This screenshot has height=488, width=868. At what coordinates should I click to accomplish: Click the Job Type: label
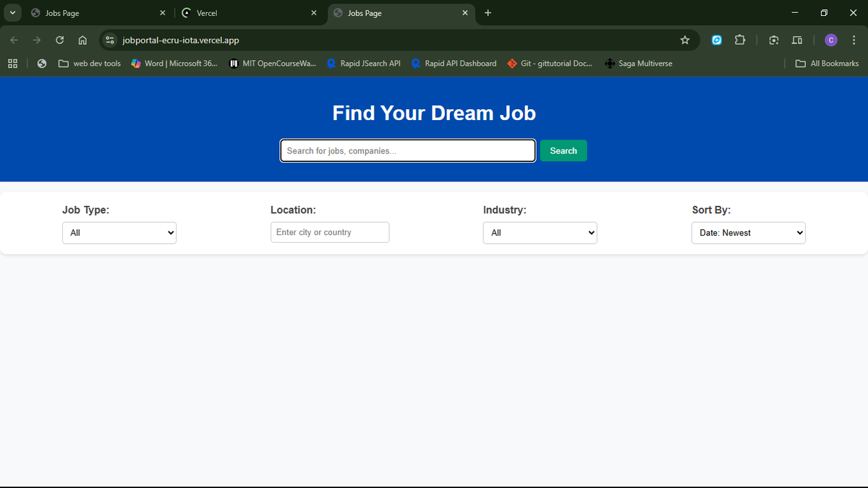click(85, 210)
